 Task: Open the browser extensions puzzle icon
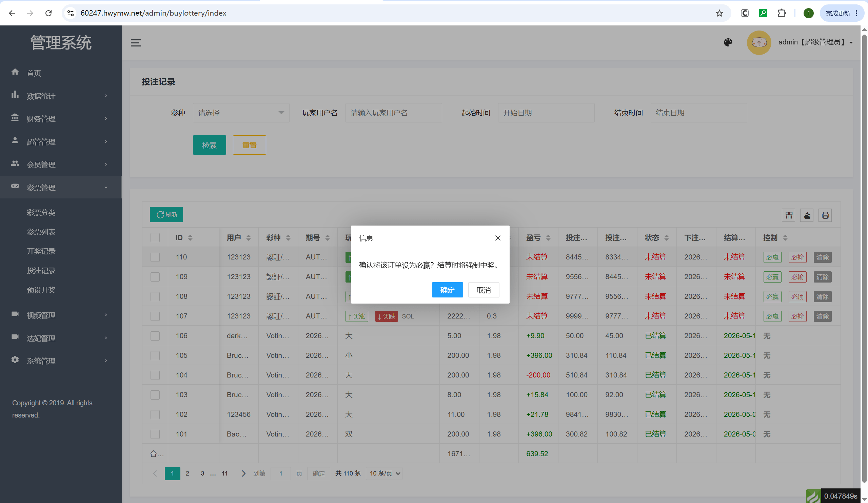tap(782, 13)
